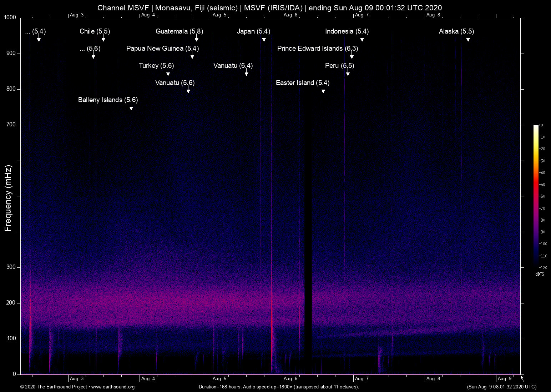The height and width of the screenshot is (392, 551).
Task: Click the arrow marker beneath Turkey (5.6)
Action: [x=168, y=73]
